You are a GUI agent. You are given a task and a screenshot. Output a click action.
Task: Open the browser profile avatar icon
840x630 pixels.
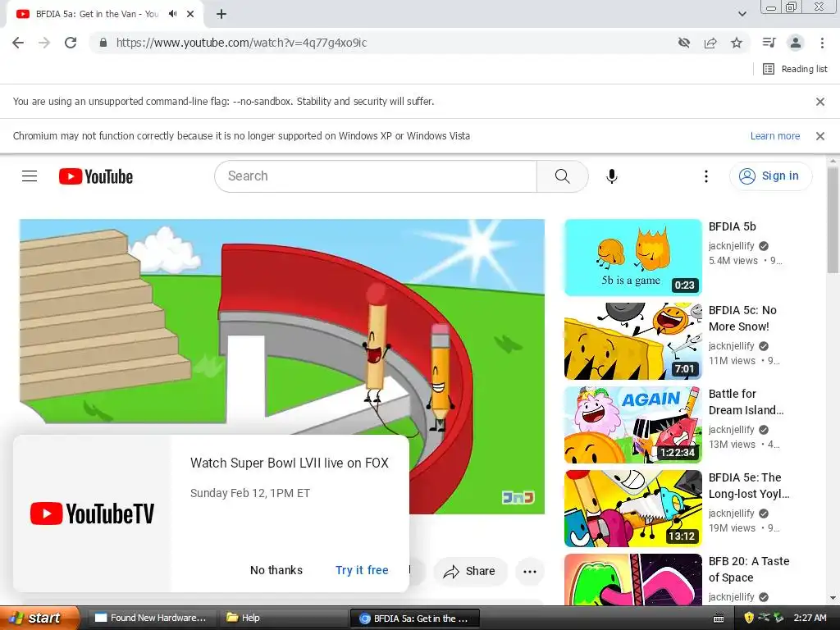pyautogui.click(x=796, y=43)
